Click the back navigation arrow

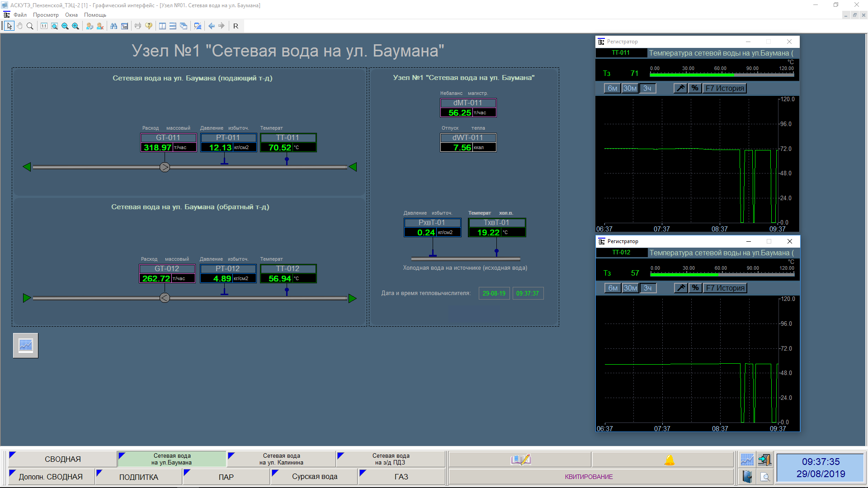pos(211,26)
